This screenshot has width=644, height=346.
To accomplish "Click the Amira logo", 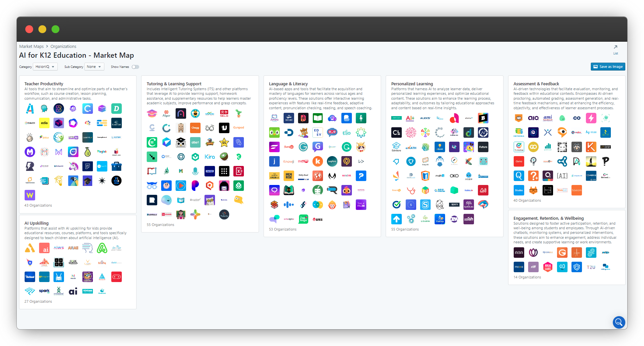I will [x=274, y=118].
